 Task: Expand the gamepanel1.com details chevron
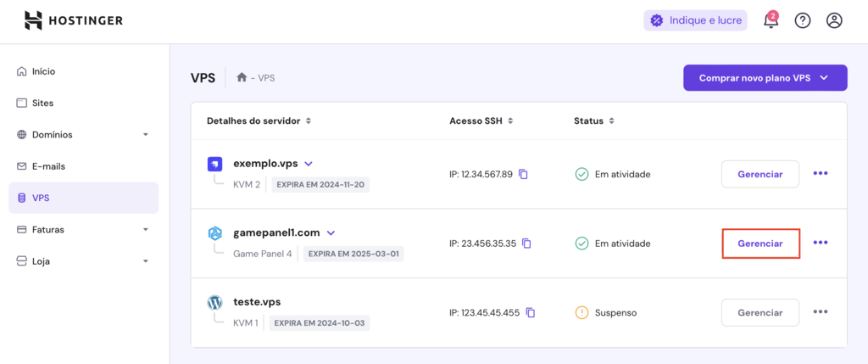(331, 232)
